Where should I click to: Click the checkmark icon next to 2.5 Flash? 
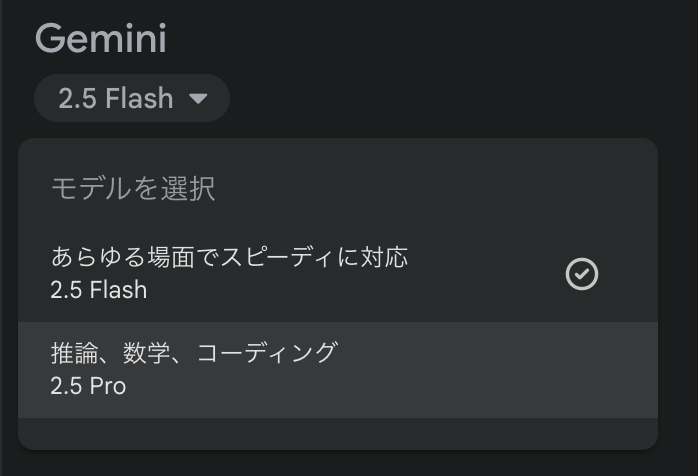point(581,274)
